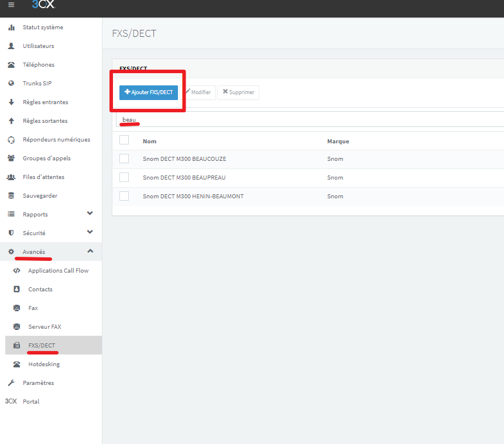Click the Sécurité shield icon
This screenshot has height=444, width=504.
tap(11, 233)
